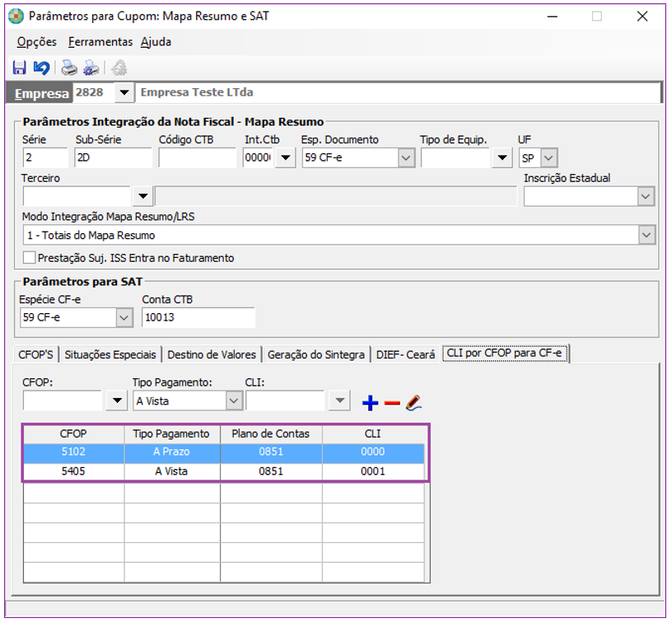Click Plano de Contas cell in 5405 row

pyautogui.click(x=271, y=471)
